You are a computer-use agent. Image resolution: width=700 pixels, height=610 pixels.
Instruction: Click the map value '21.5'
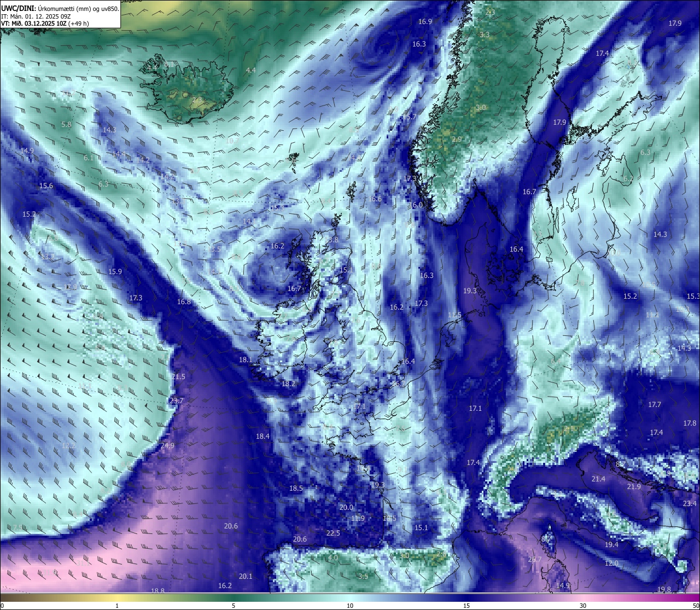point(178,376)
